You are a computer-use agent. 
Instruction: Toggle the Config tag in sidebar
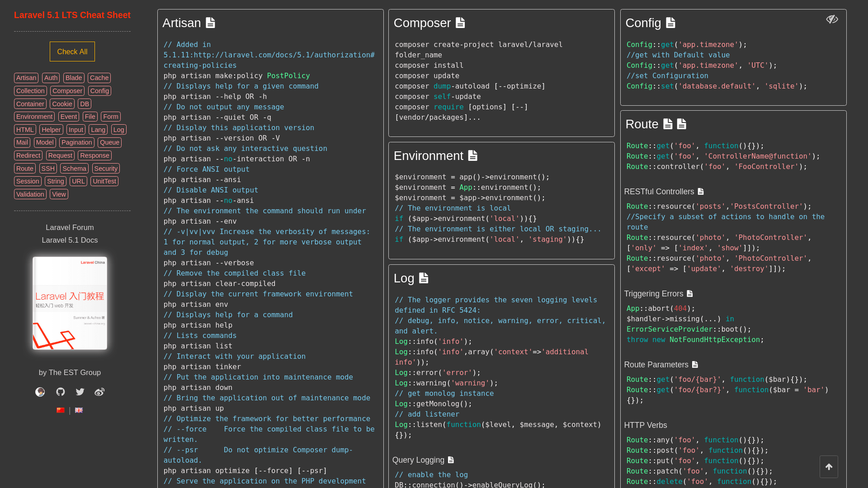coord(99,91)
